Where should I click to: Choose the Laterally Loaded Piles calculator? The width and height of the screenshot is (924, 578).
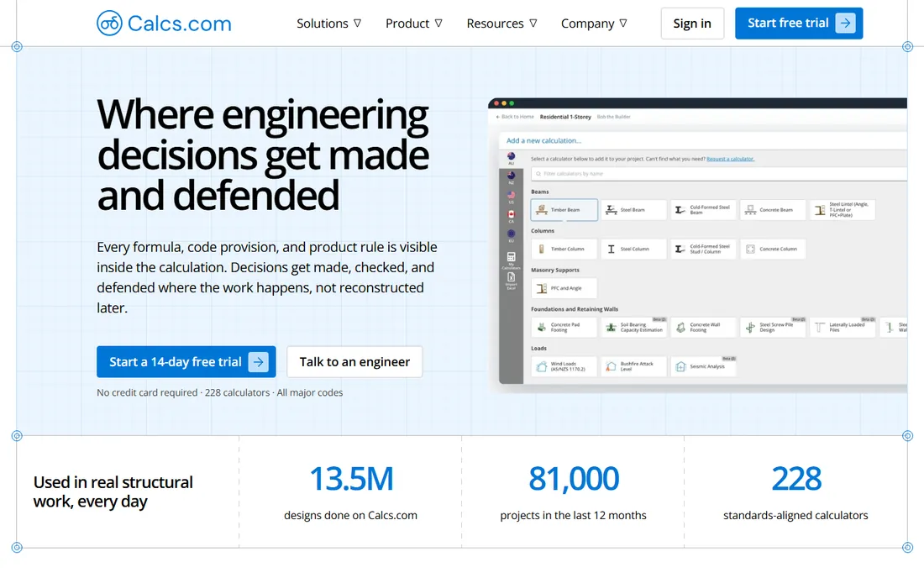(843, 327)
